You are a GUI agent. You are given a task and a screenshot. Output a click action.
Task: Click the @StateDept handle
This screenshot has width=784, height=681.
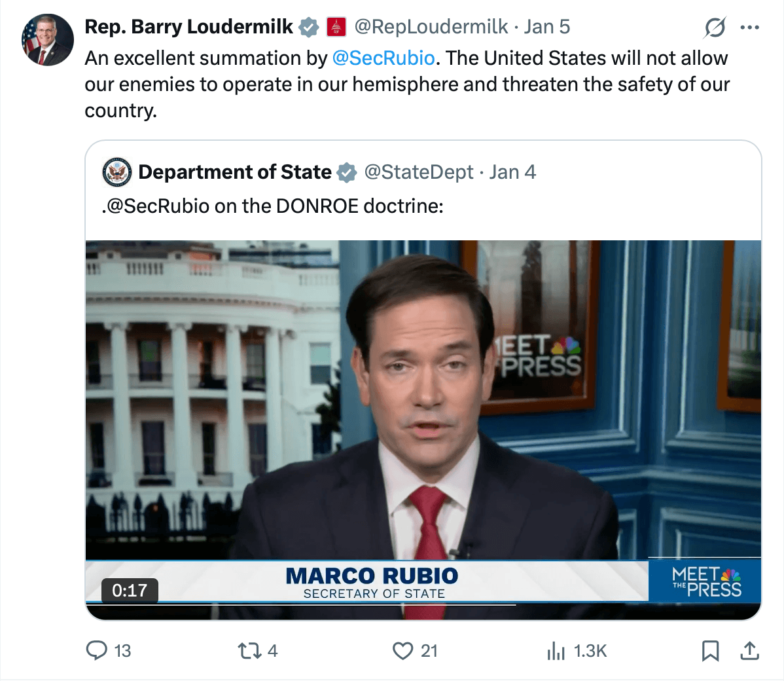tap(418, 172)
